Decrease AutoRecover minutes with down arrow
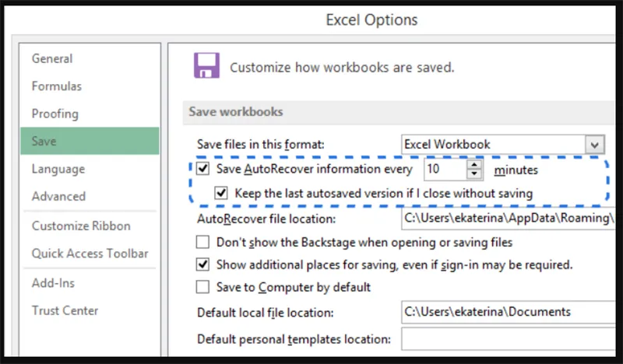The height and width of the screenshot is (364, 623). click(x=474, y=174)
